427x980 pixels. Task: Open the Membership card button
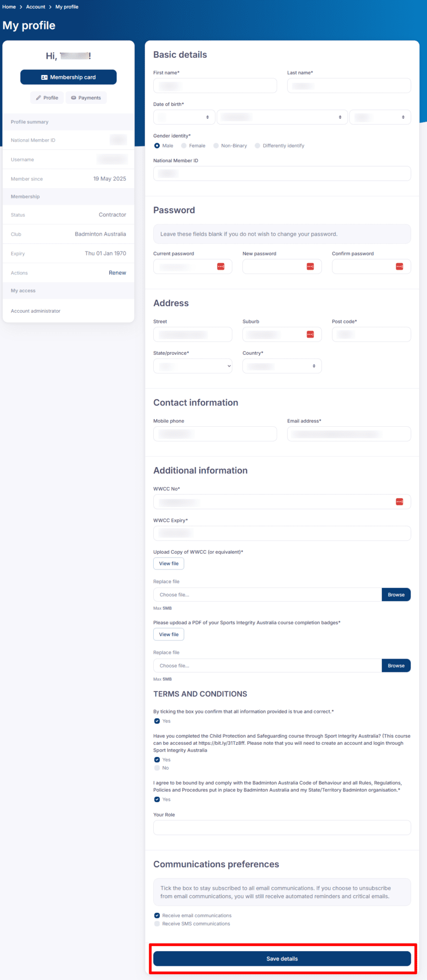(x=69, y=77)
